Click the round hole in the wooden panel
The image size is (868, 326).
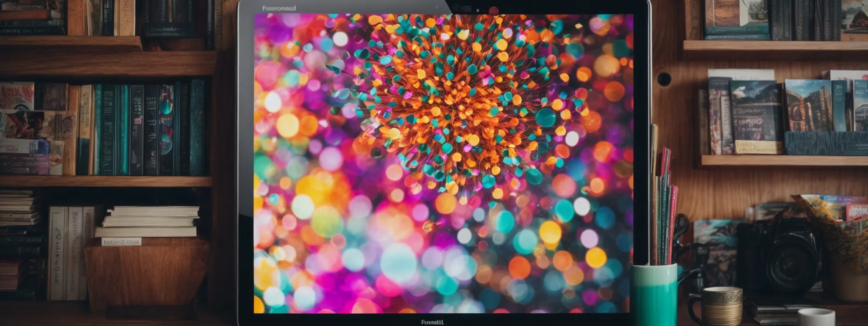[664, 79]
